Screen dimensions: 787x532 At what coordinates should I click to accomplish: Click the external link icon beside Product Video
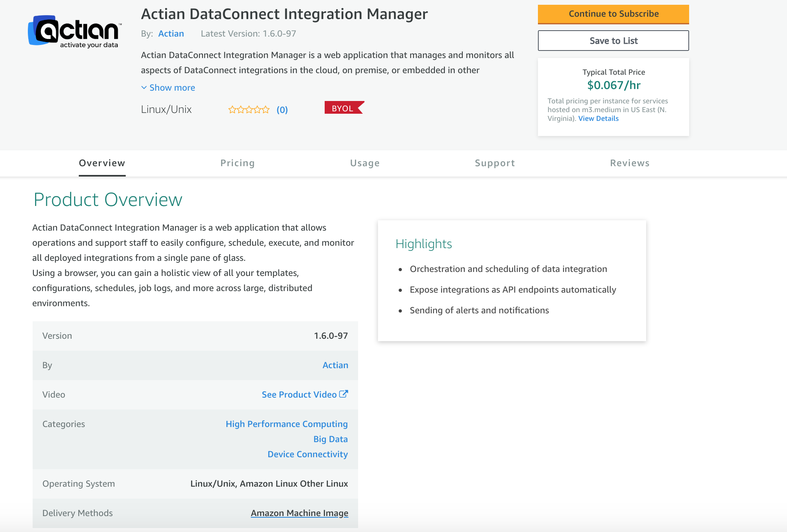click(x=344, y=394)
